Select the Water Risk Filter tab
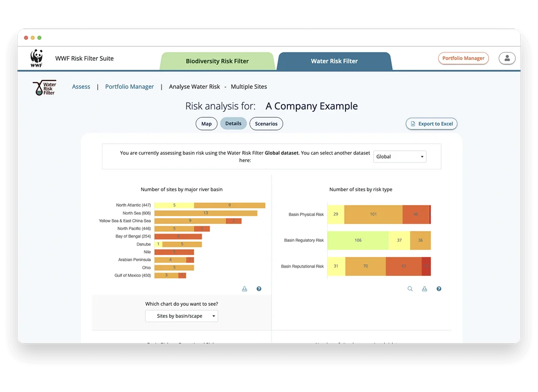The height and width of the screenshot is (392, 538). [x=334, y=61]
